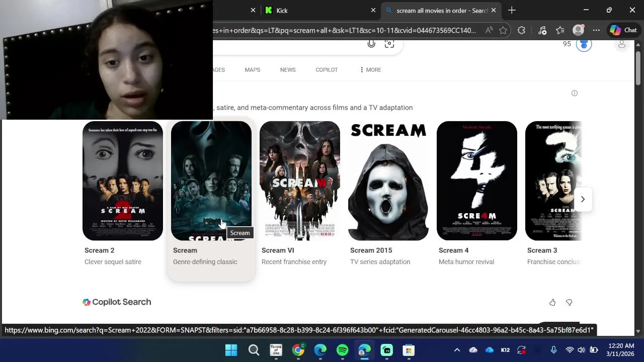This screenshot has height=362, width=644.
Task: Click the Rewards points 95
Action: [567, 44]
